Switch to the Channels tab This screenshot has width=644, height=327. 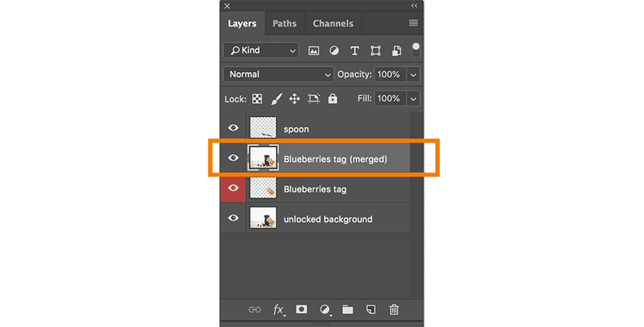(333, 23)
